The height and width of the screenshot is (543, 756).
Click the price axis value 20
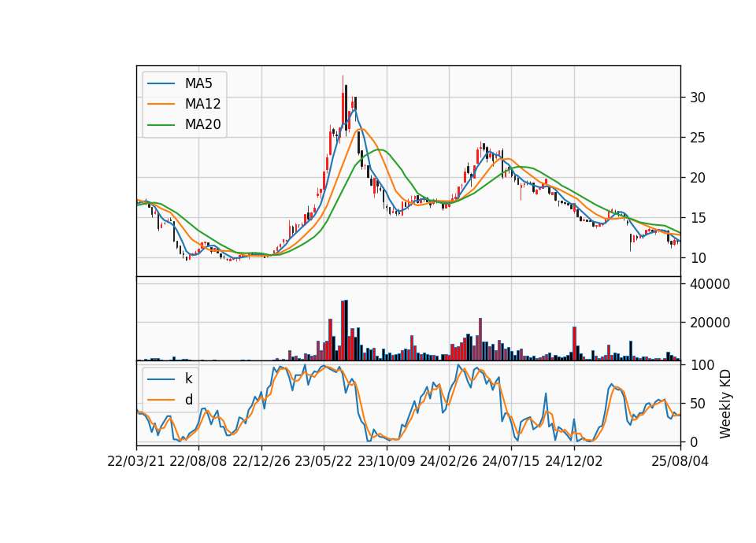tap(698, 178)
